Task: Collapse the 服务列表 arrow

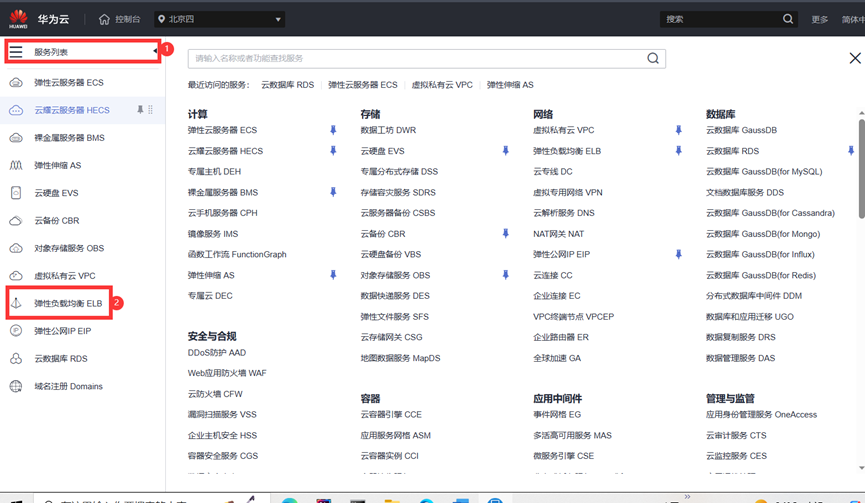Action: 155,51
